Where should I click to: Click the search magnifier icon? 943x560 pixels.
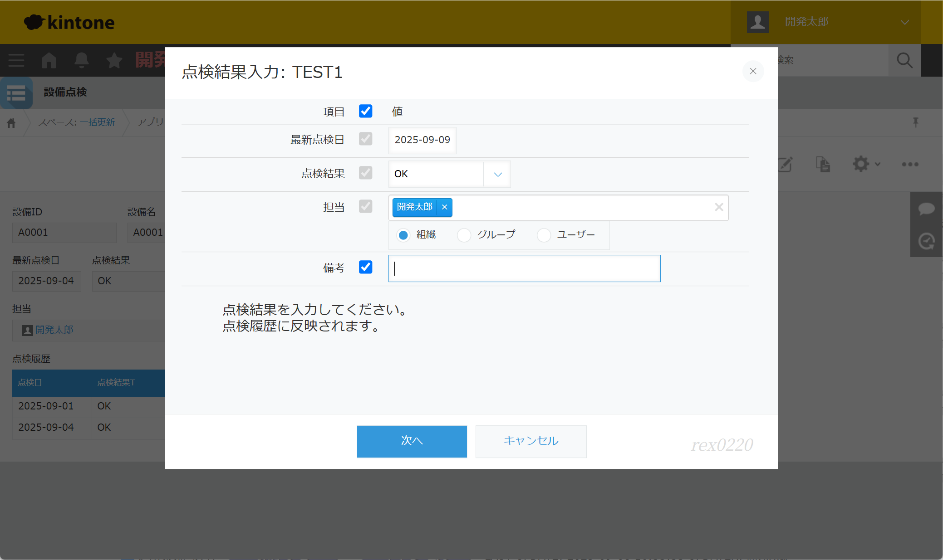click(x=904, y=60)
